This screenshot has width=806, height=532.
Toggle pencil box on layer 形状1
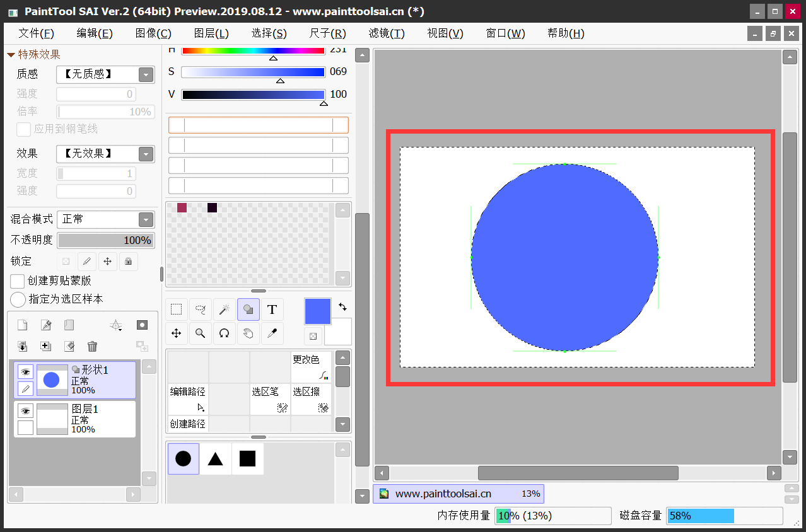25,389
